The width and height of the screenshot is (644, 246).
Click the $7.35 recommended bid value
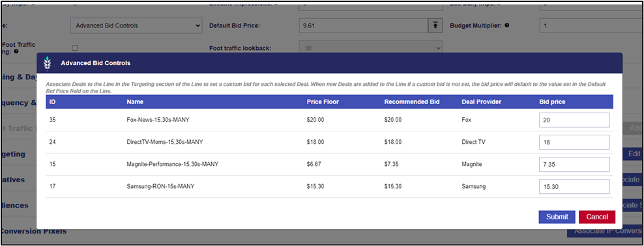point(391,165)
